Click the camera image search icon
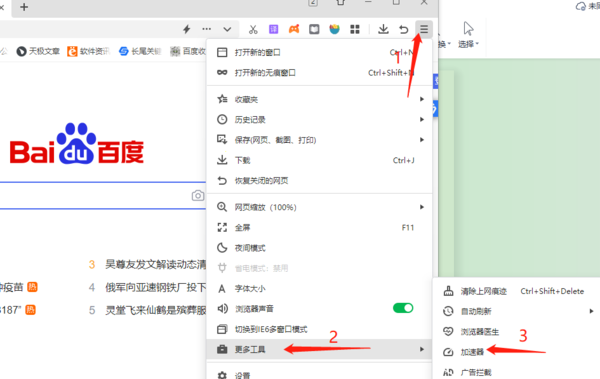This screenshot has width=600, height=379. (x=198, y=196)
